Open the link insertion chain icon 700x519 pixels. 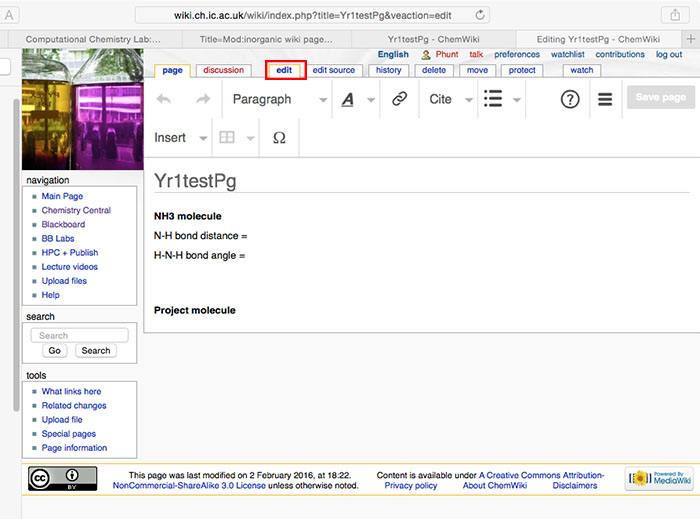tap(399, 99)
